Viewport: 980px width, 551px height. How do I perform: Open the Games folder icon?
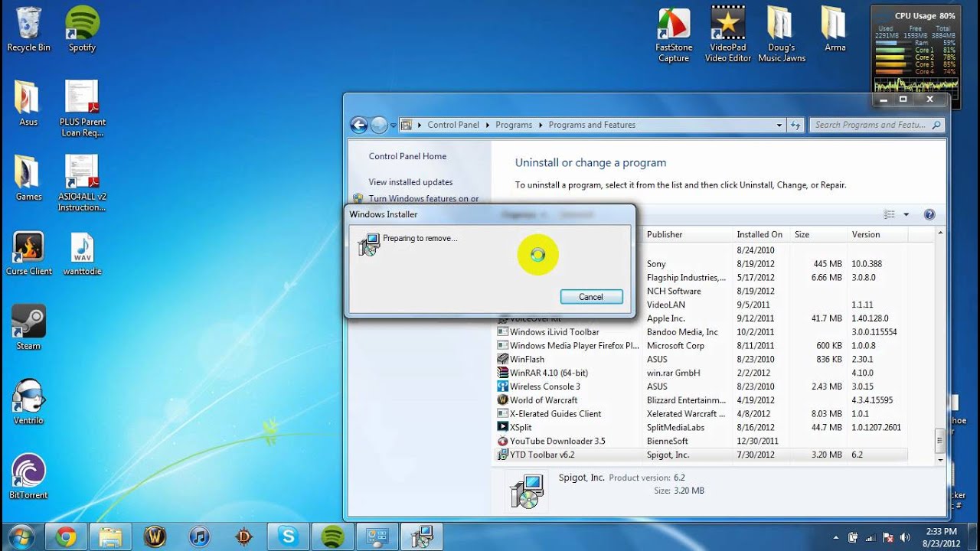click(28, 178)
